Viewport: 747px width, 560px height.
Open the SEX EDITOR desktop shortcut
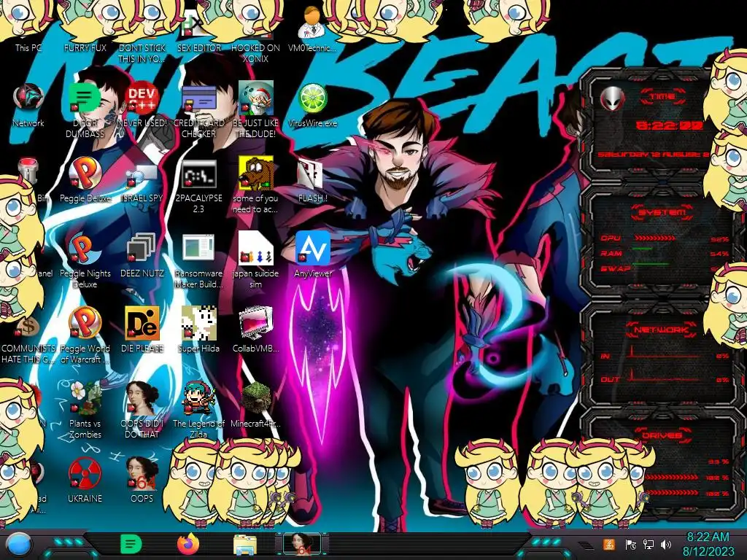pos(198,28)
